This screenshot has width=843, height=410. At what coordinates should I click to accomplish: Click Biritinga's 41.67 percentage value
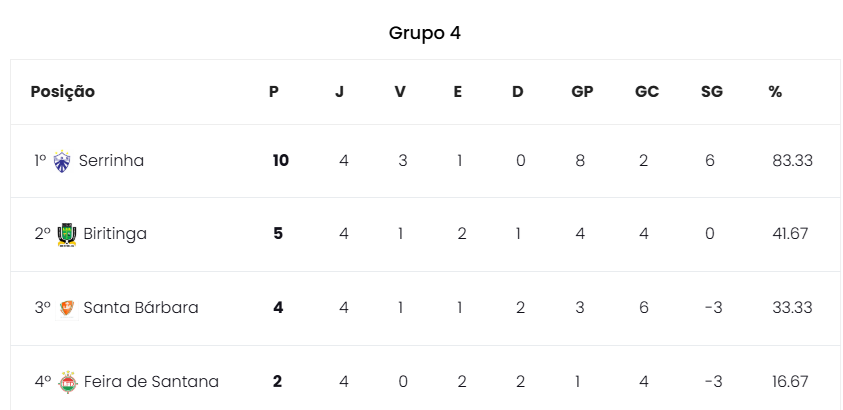click(791, 234)
